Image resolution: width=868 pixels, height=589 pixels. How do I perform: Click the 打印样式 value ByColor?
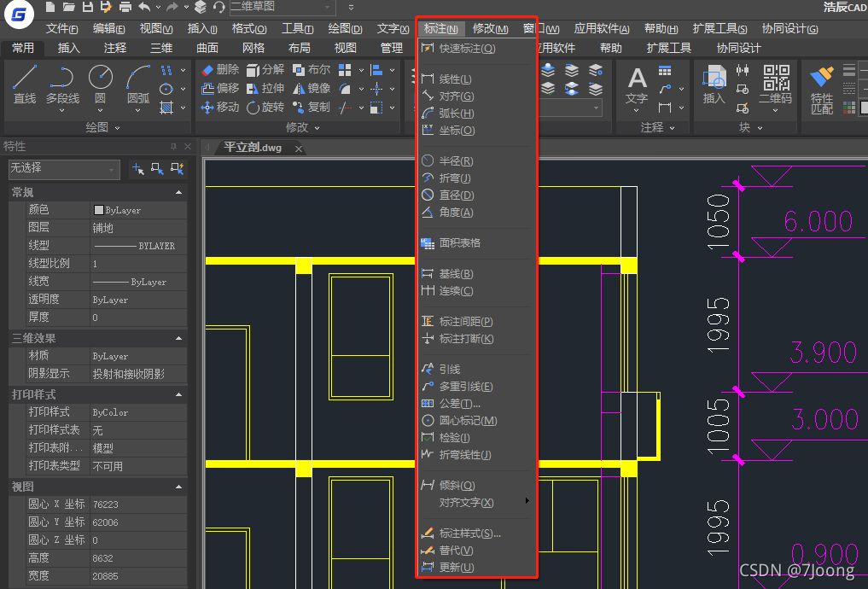[138, 412]
